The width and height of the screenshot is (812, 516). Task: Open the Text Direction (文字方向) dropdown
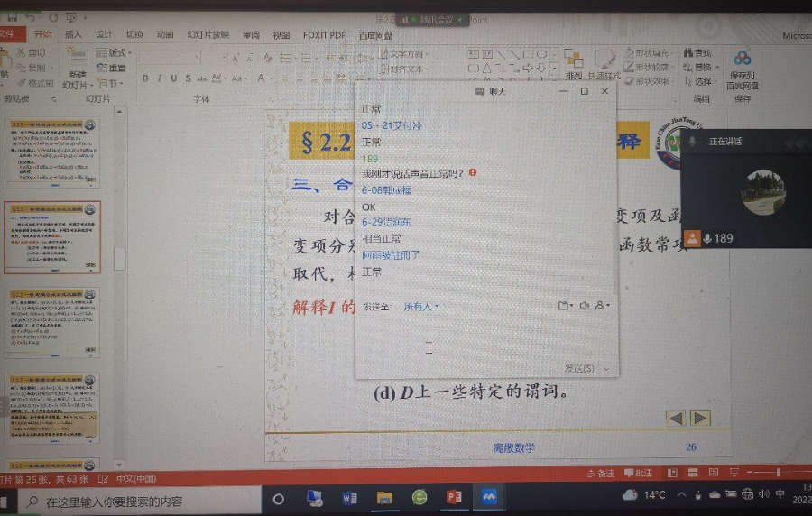click(404, 54)
